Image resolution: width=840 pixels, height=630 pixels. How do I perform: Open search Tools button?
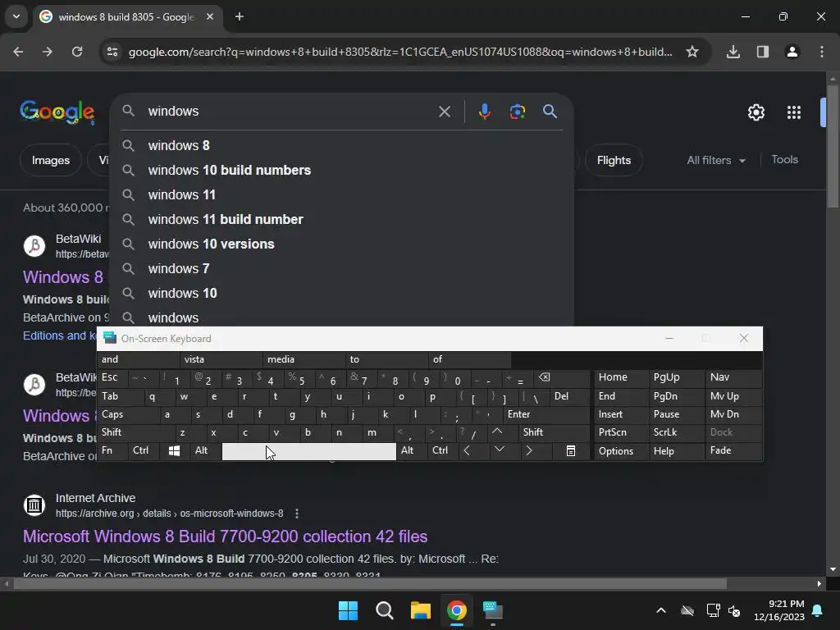pos(784,160)
